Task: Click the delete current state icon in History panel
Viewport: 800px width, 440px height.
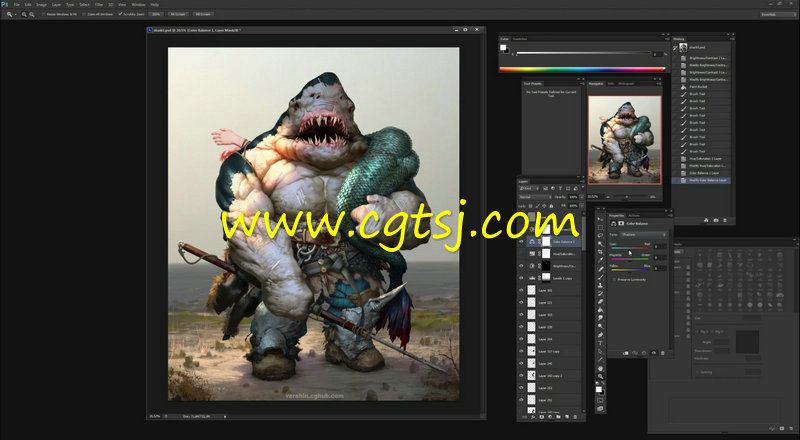Action: point(726,220)
